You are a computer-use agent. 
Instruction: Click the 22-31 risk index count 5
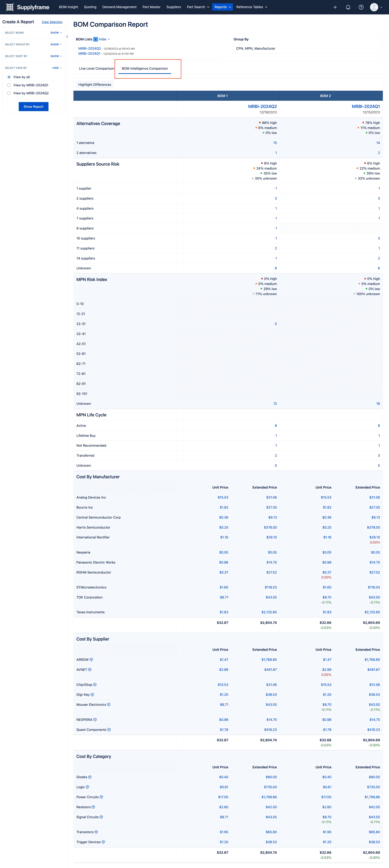pos(276,324)
